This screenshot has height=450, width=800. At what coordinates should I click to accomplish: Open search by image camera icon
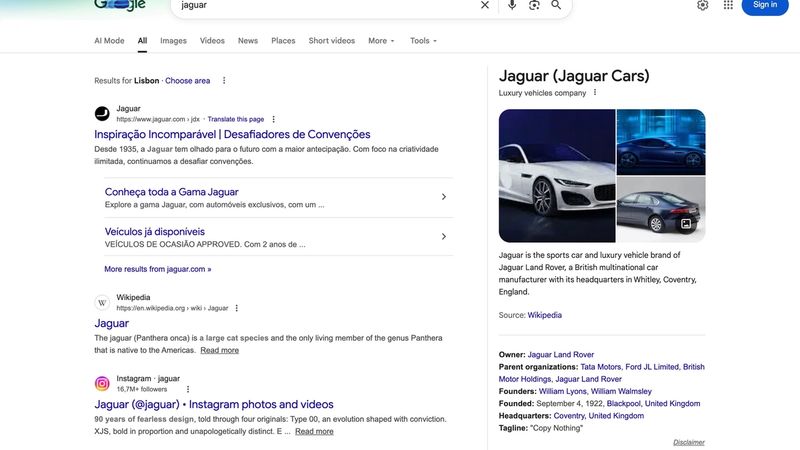point(534,5)
